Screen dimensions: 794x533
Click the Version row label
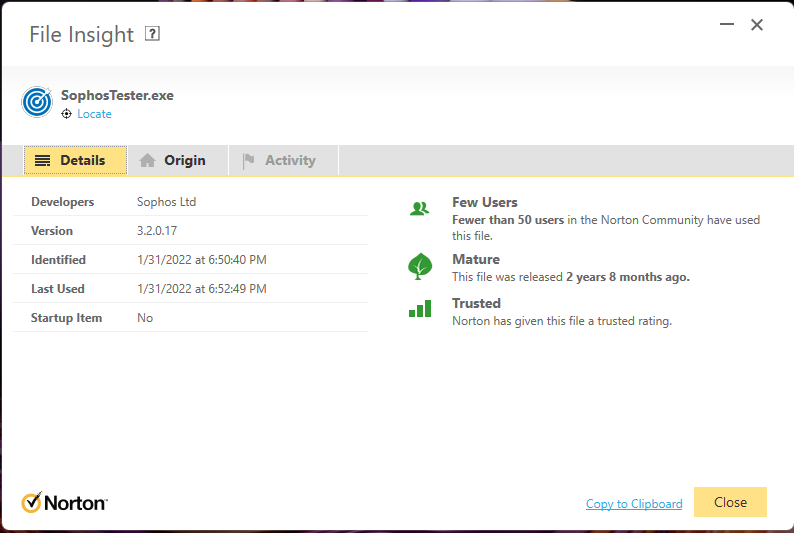click(x=52, y=231)
